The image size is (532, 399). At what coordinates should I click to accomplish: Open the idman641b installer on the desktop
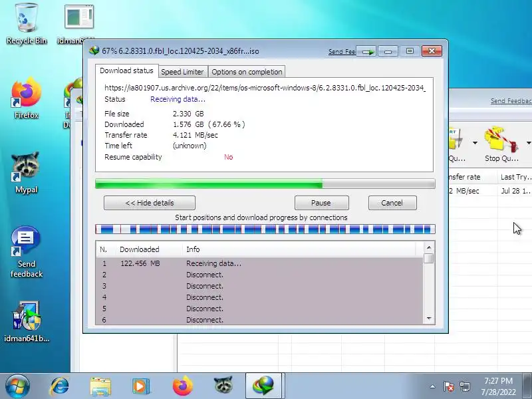click(27, 322)
